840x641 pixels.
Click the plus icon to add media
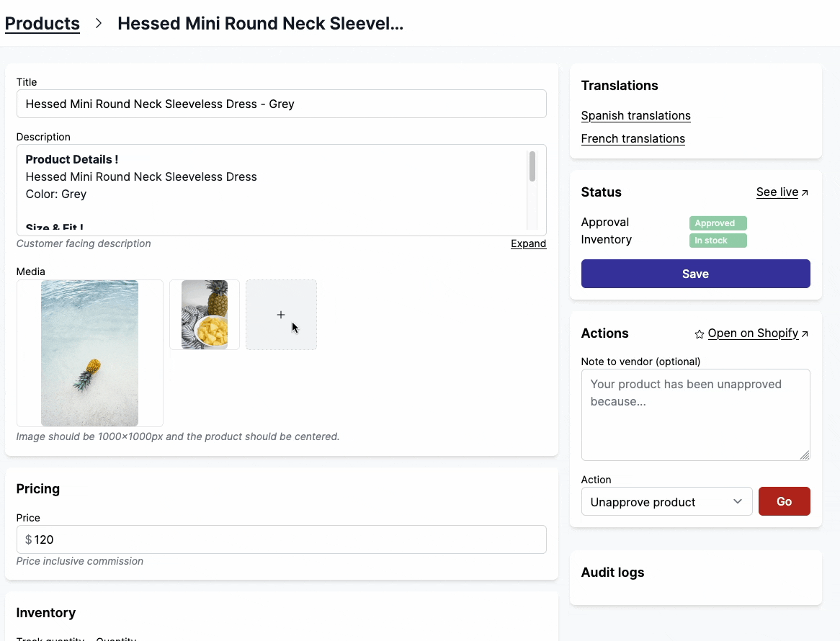[x=281, y=315]
